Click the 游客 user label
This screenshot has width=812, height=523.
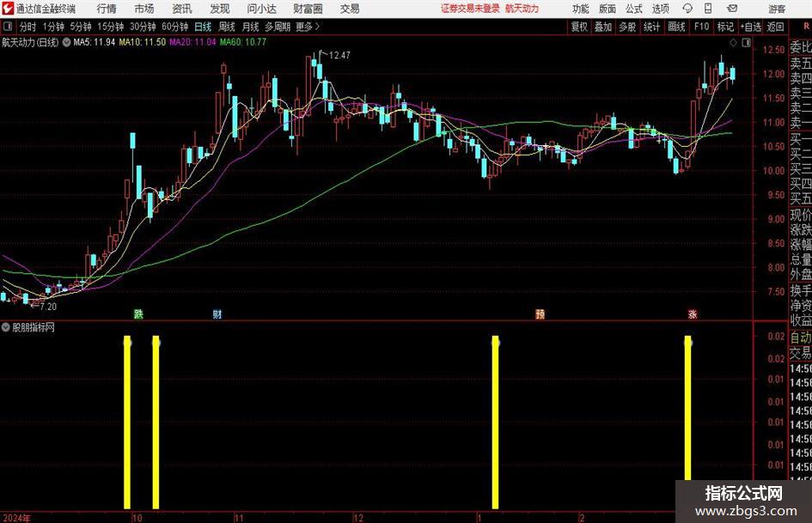(776, 9)
